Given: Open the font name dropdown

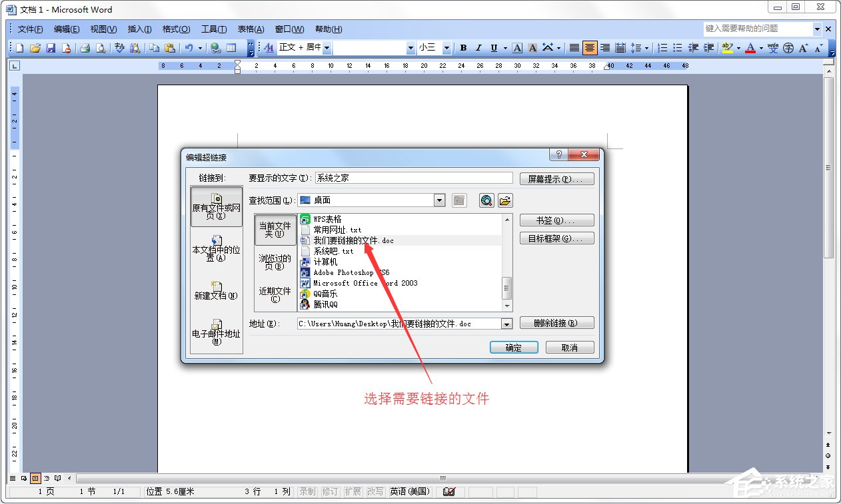Looking at the screenshot, I should point(411,48).
